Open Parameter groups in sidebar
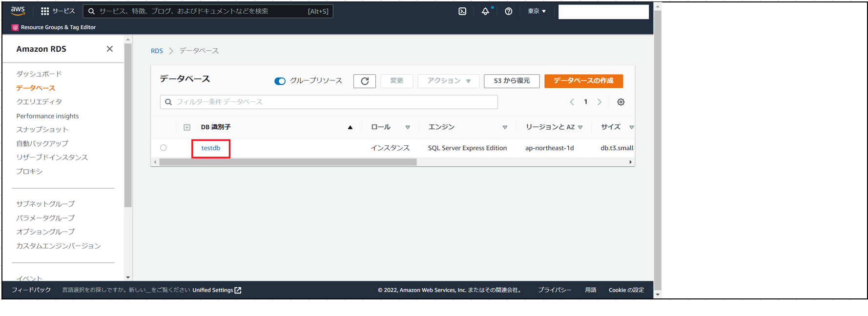Viewport: 868px width, 316px height. [45, 217]
